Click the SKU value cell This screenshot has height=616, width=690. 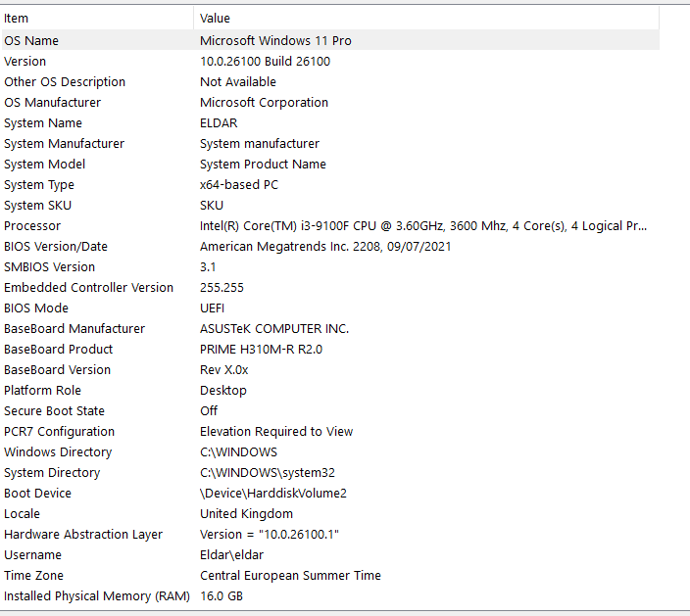(x=212, y=206)
